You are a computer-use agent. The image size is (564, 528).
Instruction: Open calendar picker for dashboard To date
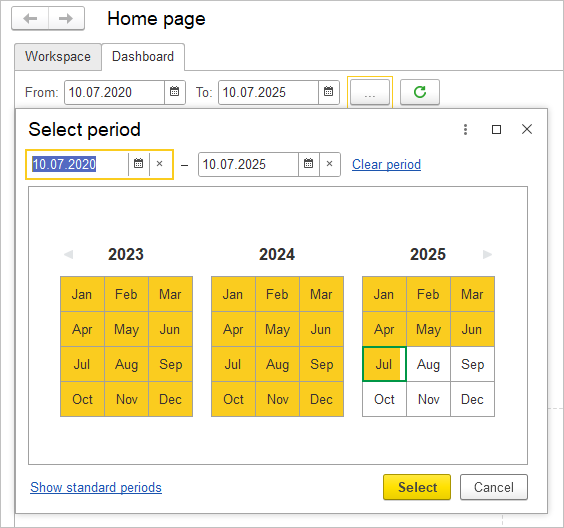point(328,92)
